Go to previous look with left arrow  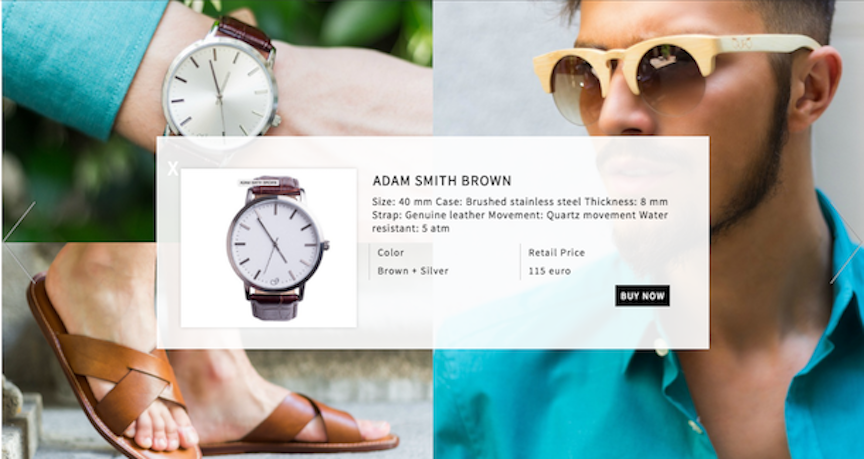[19, 242]
